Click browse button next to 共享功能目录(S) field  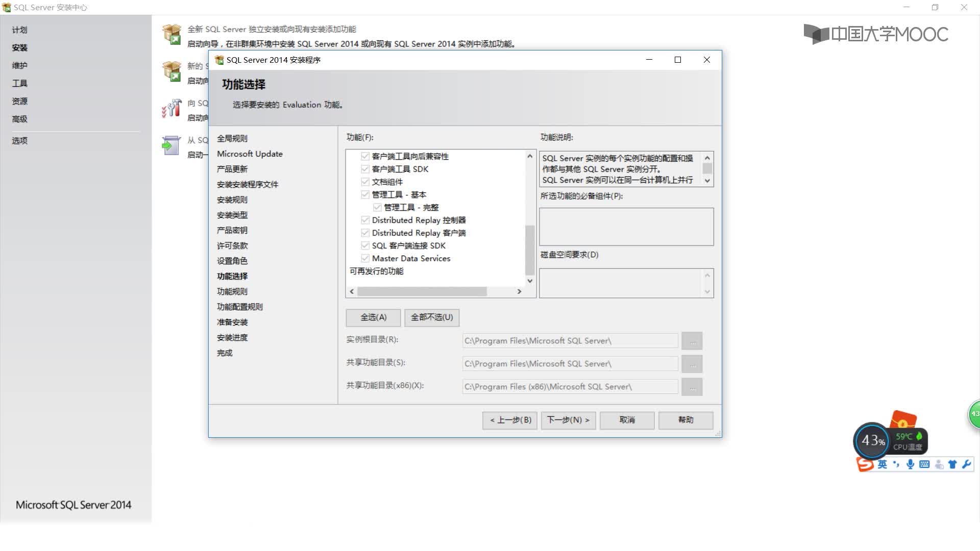point(692,364)
